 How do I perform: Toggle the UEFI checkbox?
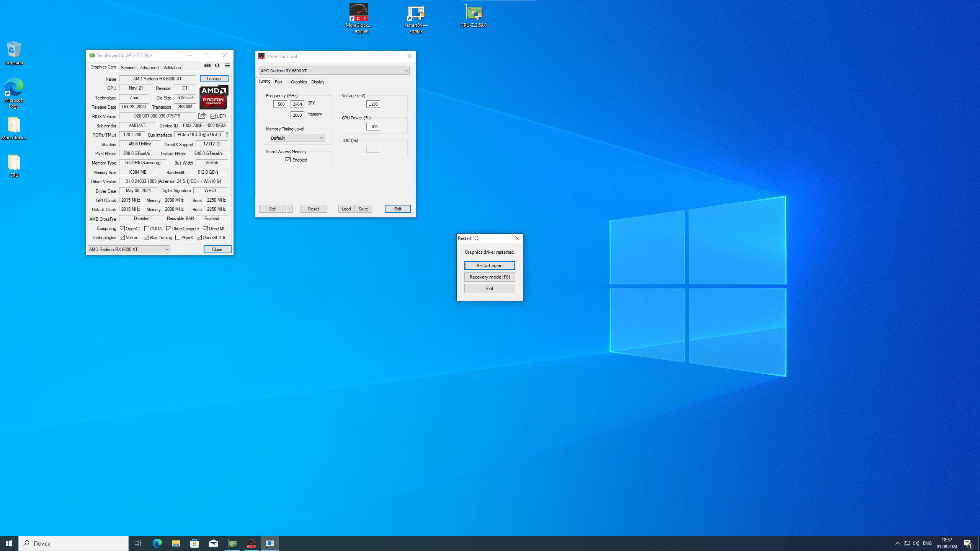(x=213, y=116)
